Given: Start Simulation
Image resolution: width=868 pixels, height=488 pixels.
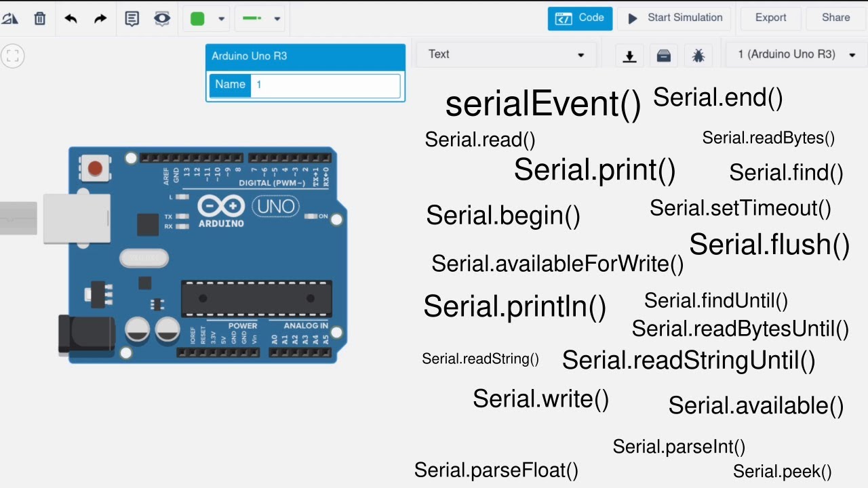Looking at the screenshot, I should tap(675, 18).
